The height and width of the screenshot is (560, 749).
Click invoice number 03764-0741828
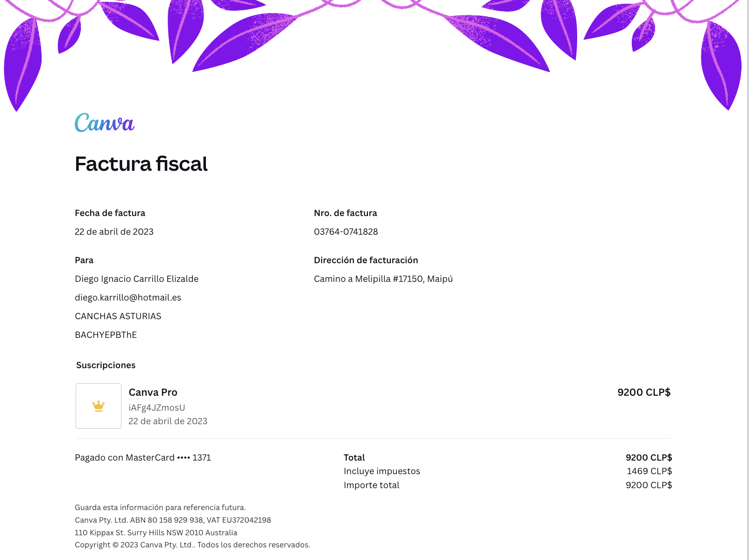346,232
